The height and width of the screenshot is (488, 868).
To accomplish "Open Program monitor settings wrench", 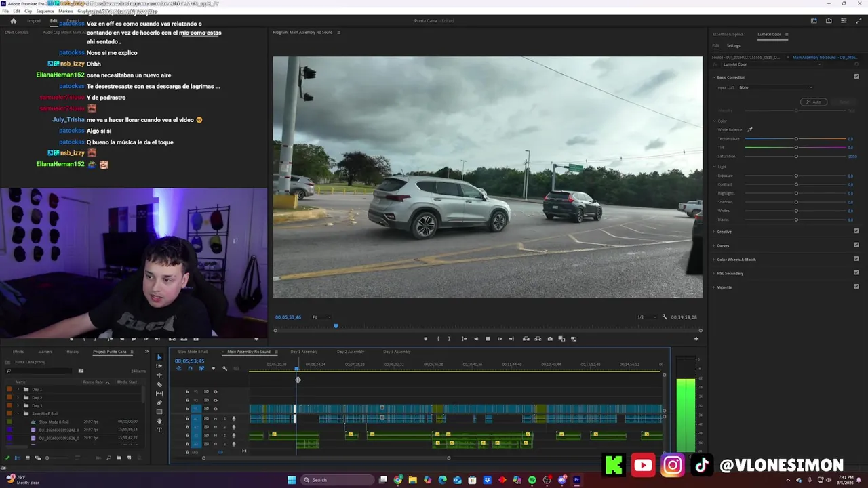I will (x=665, y=317).
